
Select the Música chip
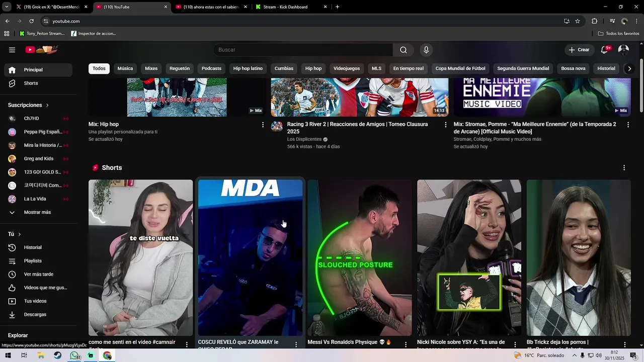125,68
